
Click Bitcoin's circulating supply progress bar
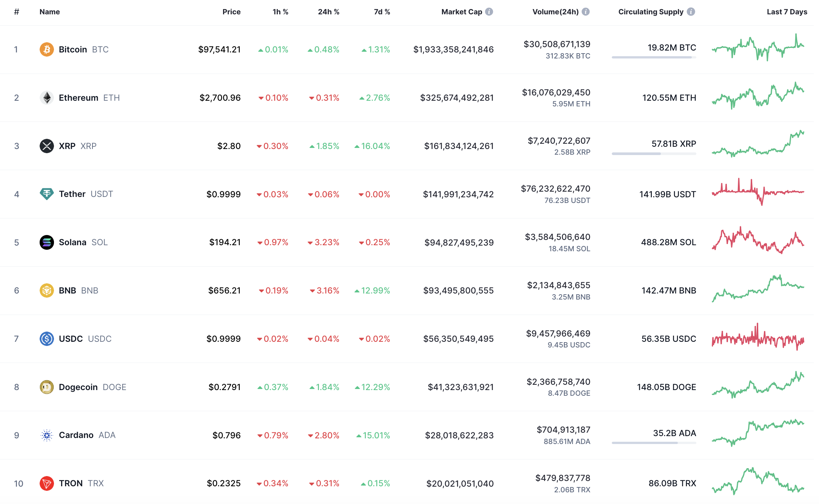(654, 57)
